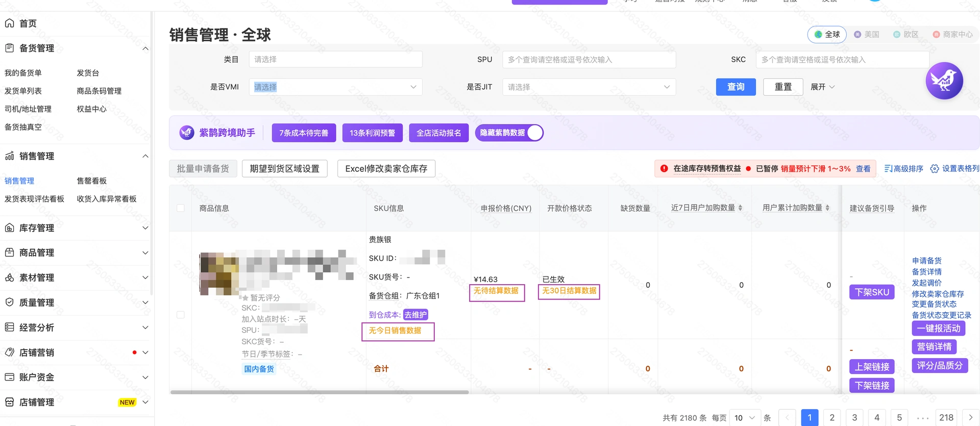The image size is (980, 426).
Task: Click the 首页 home icon
Action: point(9,23)
